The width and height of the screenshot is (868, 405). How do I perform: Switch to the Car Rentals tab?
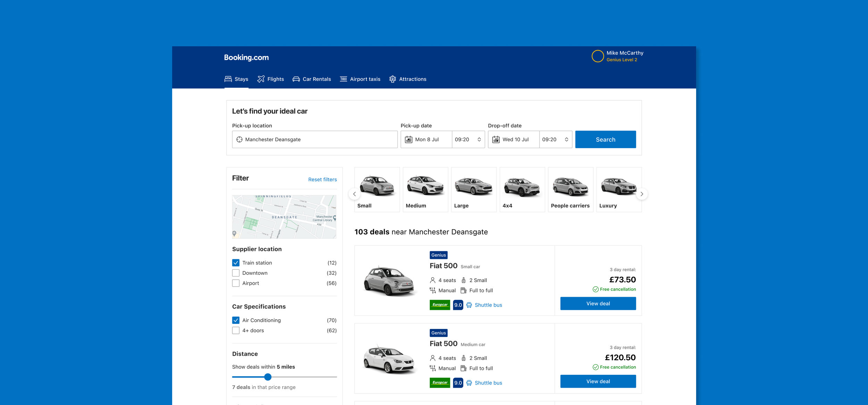click(312, 79)
